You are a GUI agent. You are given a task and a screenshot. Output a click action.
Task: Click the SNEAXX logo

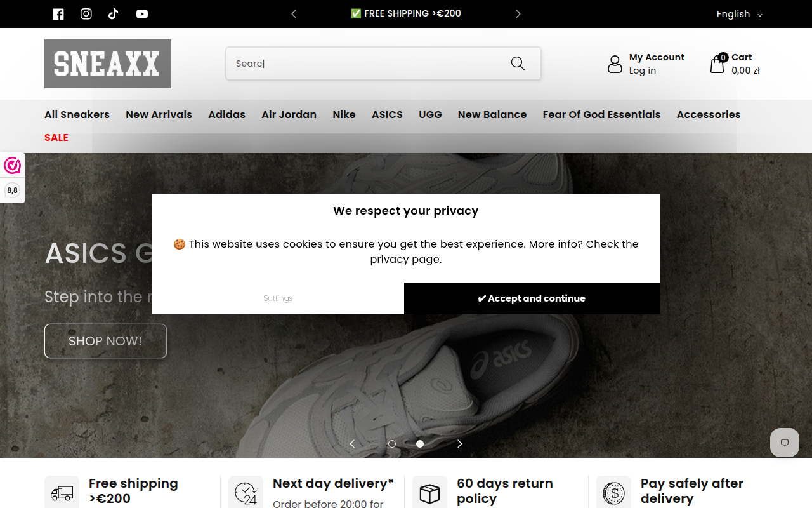(108, 63)
